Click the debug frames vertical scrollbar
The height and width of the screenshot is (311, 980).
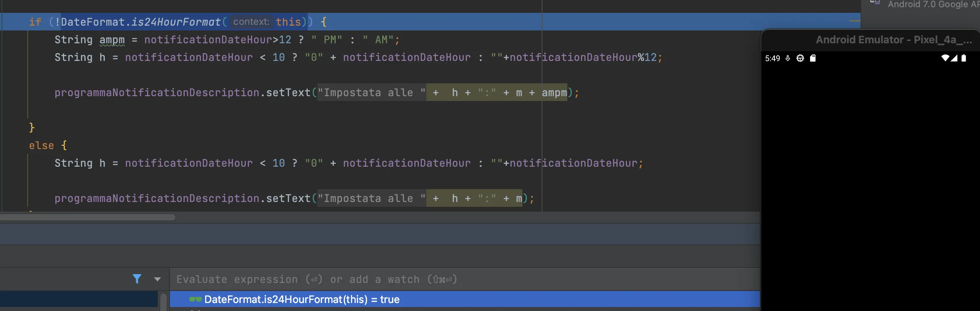[x=163, y=302]
